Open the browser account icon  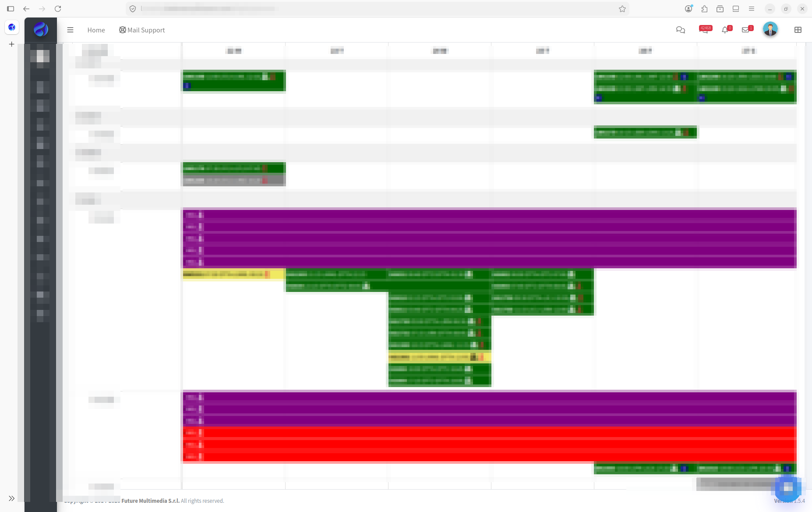pos(688,9)
